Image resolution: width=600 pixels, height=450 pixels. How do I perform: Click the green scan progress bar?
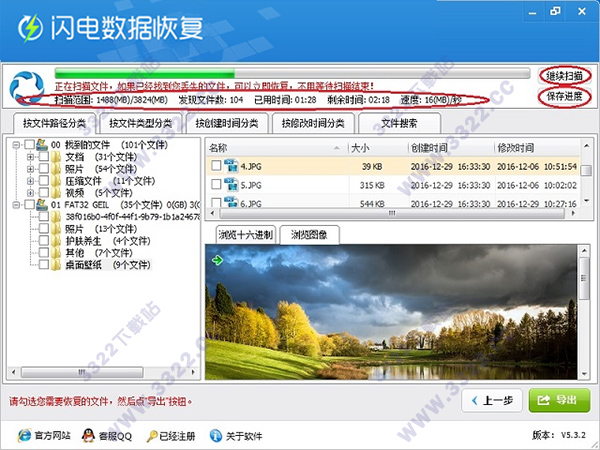click(292, 73)
